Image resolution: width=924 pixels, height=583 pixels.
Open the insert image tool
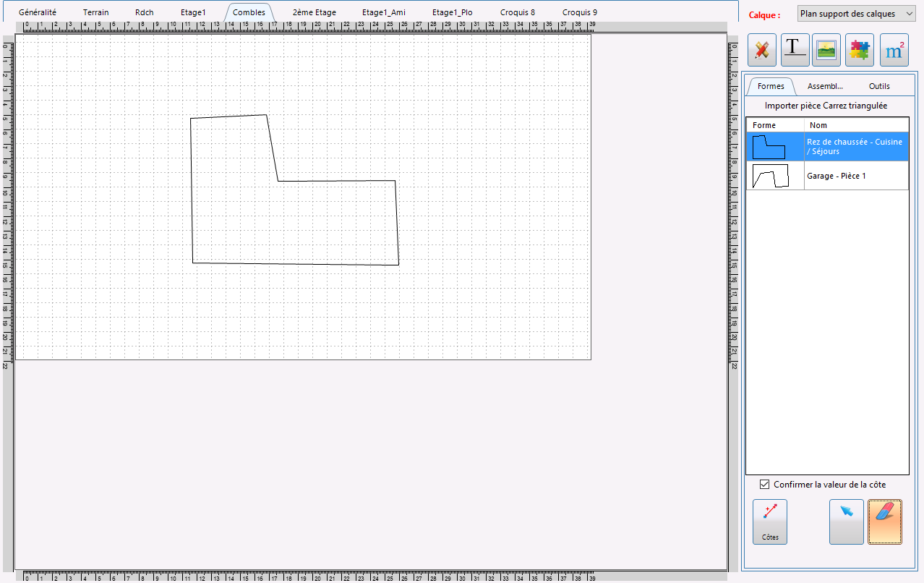pyautogui.click(x=826, y=50)
